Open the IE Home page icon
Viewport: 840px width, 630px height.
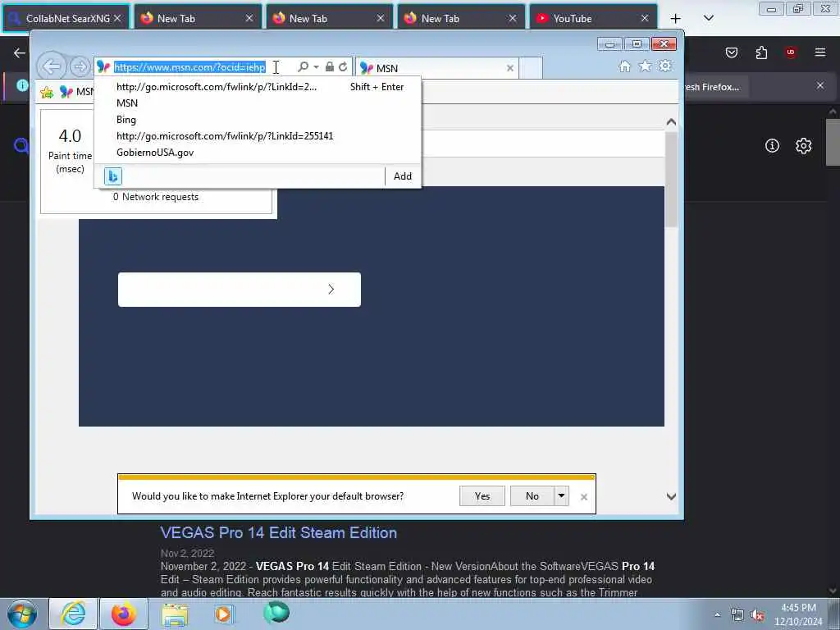pyautogui.click(x=624, y=66)
